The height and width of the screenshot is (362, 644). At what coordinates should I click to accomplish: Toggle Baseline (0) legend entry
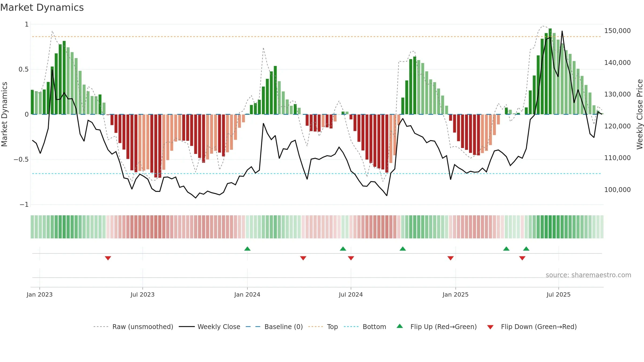click(274, 327)
